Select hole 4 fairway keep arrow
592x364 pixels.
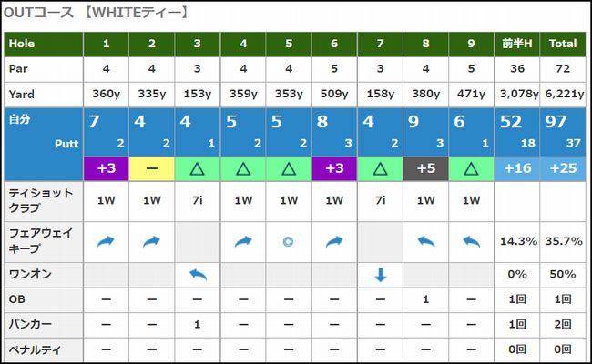pyautogui.click(x=243, y=242)
